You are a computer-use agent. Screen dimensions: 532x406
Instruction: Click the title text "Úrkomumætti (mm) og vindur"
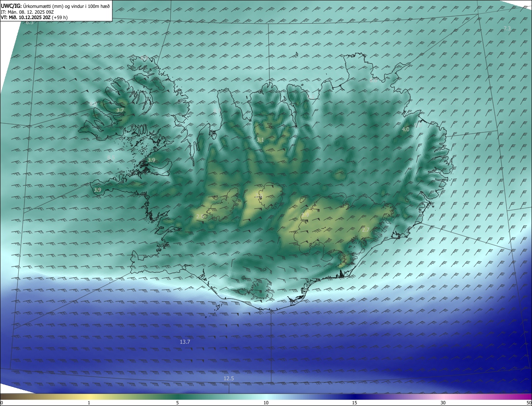coord(53,6)
